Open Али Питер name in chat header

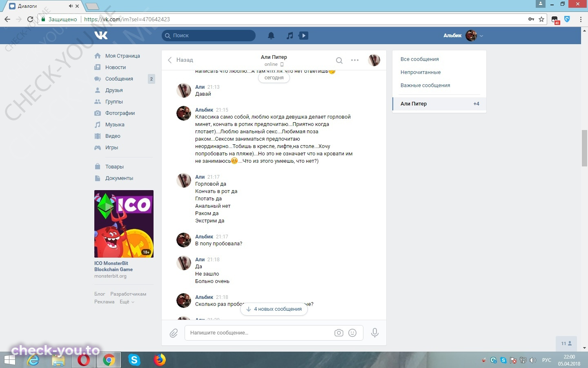[274, 57]
